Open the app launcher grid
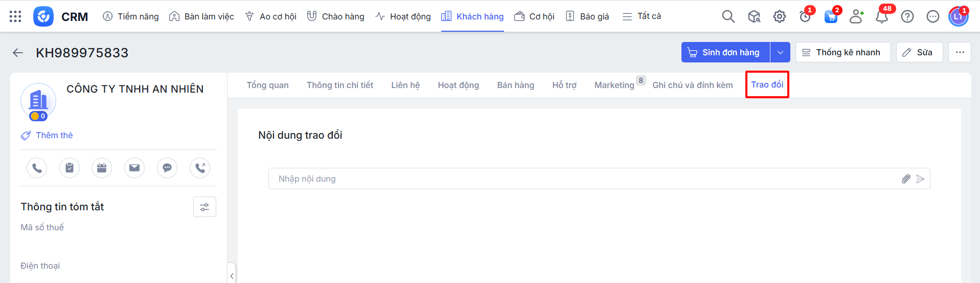This screenshot has width=980, height=283. [x=15, y=16]
